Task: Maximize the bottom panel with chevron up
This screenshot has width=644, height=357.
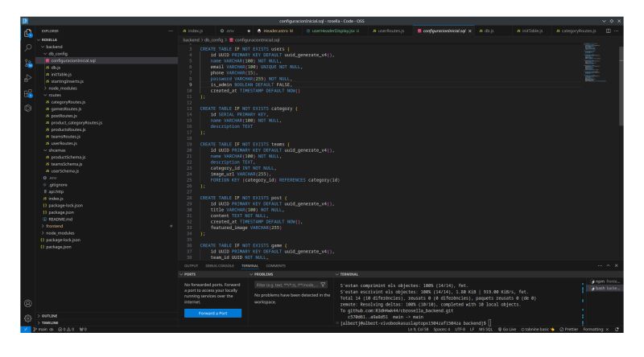Action: pos(609,265)
